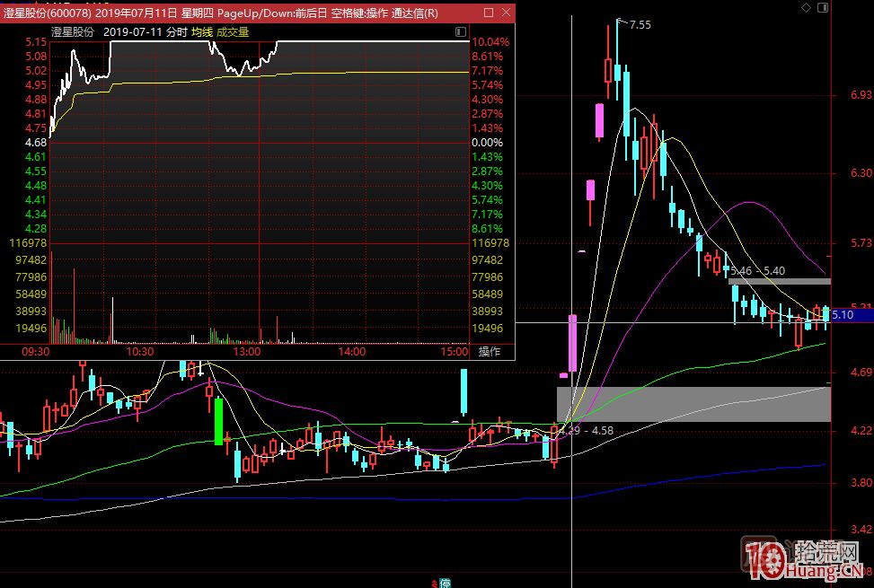The height and width of the screenshot is (588, 874).
Task: Click the 13:00 time axis label
Action: 245,352
